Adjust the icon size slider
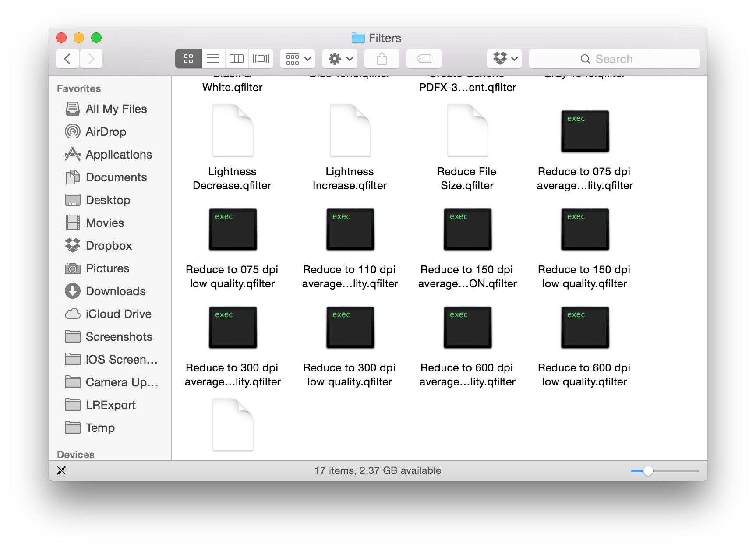The image size is (756, 551). tap(648, 471)
